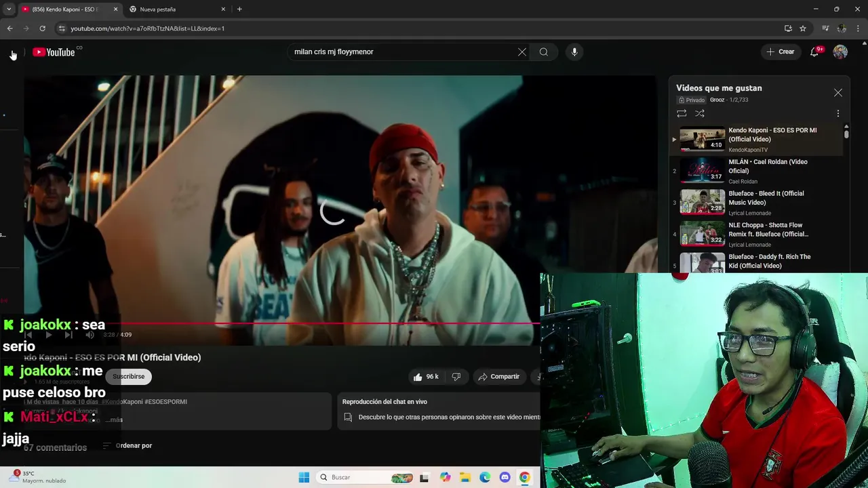Viewport: 868px width, 488px height.
Task: Clear the YouTube search box text
Action: click(x=522, y=52)
